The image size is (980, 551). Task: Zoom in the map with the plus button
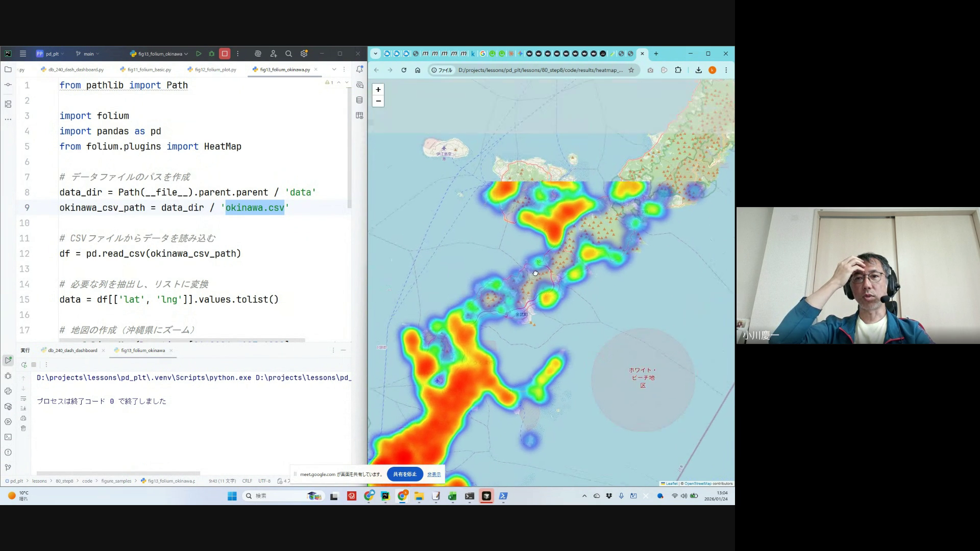pyautogui.click(x=378, y=89)
